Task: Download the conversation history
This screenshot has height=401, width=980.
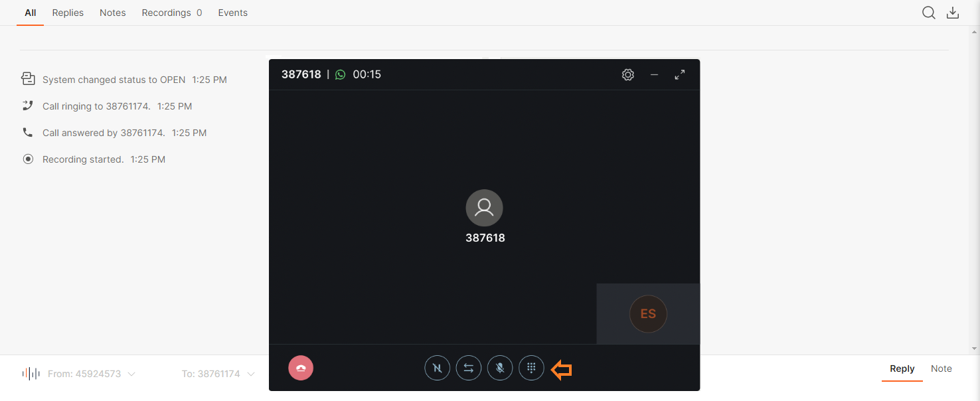Action: [953, 13]
